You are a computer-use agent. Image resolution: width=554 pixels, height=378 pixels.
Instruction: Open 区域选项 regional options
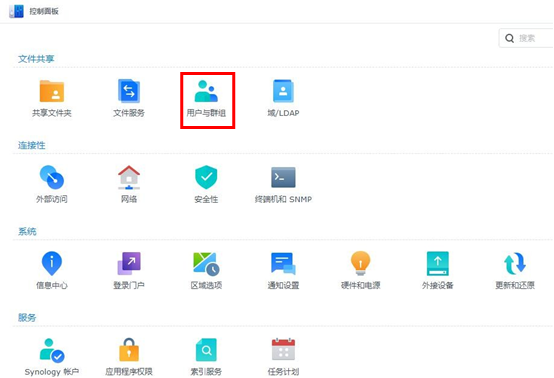click(206, 264)
